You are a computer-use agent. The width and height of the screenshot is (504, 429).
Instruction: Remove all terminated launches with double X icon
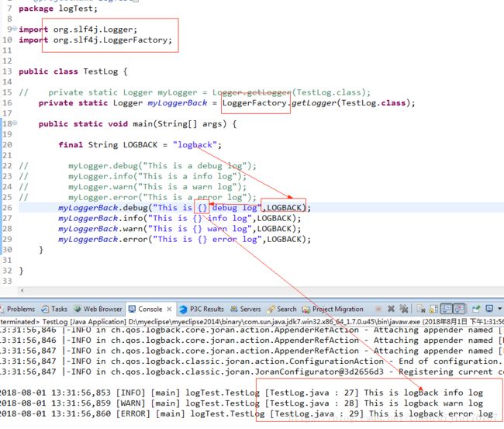pos(404,309)
